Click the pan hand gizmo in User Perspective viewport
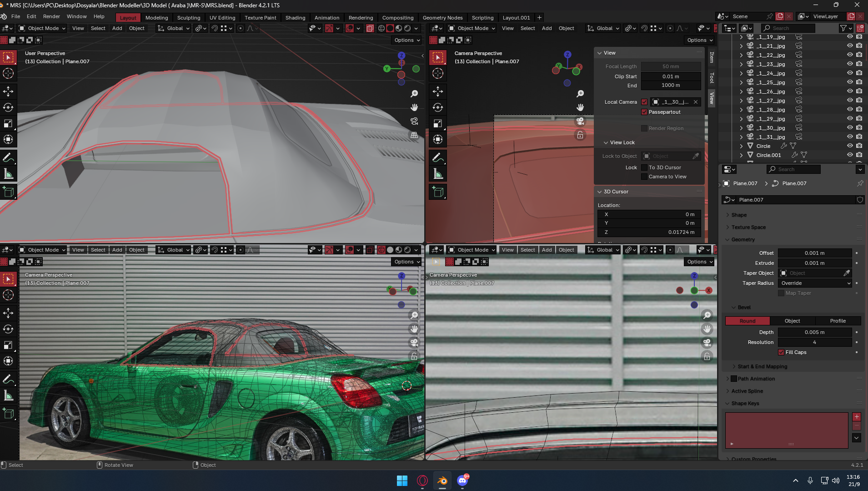 (x=414, y=107)
